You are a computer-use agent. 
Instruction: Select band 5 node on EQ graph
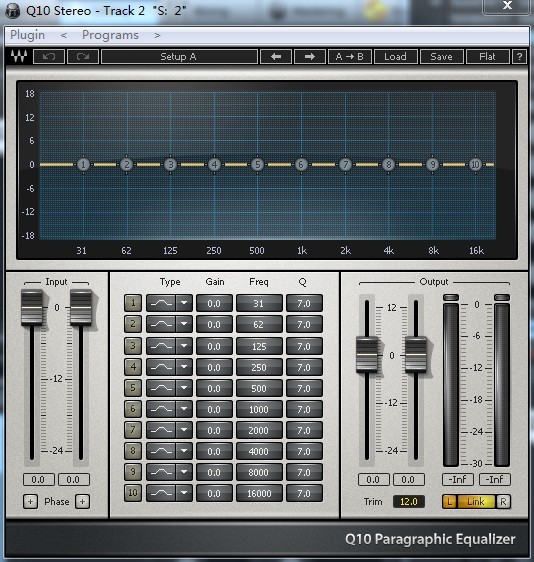point(257,165)
